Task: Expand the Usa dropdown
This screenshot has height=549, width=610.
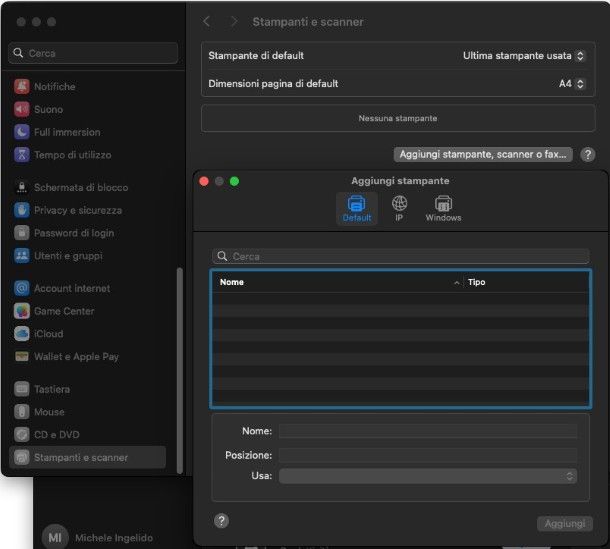Action: click(428, 476)
